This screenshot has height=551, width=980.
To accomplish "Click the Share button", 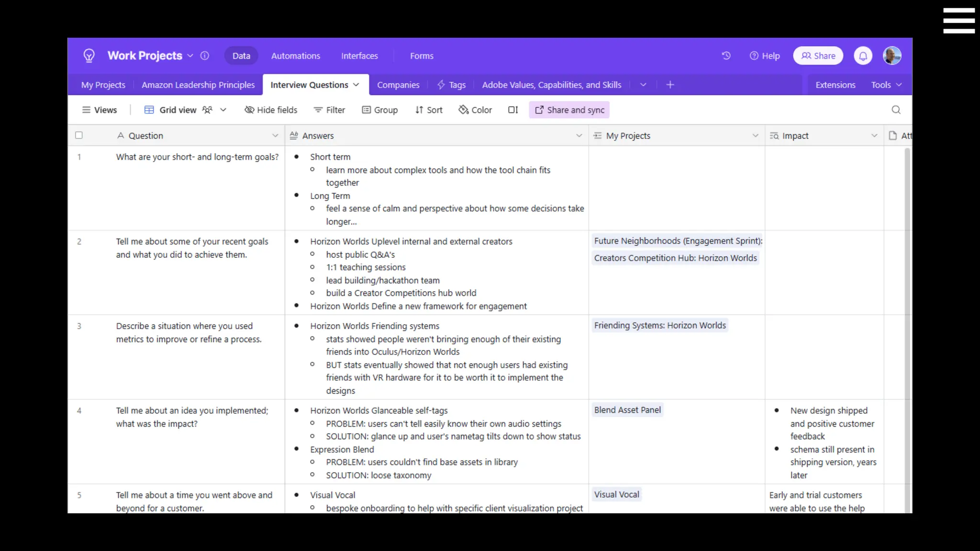I will 818,56.
